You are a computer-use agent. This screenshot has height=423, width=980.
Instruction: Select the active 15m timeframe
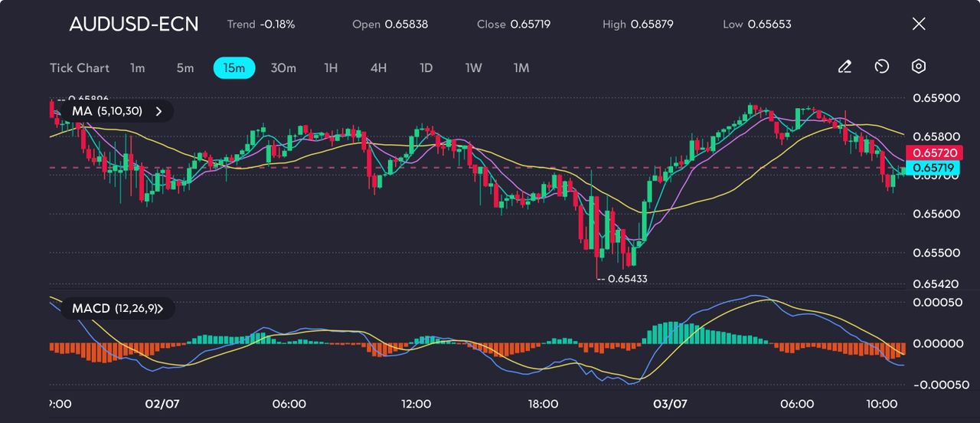[234, 68]
